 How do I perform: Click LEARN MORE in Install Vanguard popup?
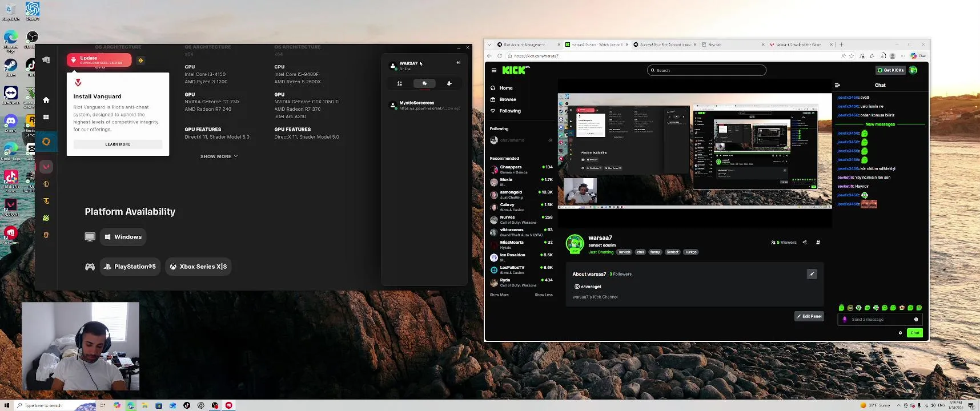tap(118, 144)
